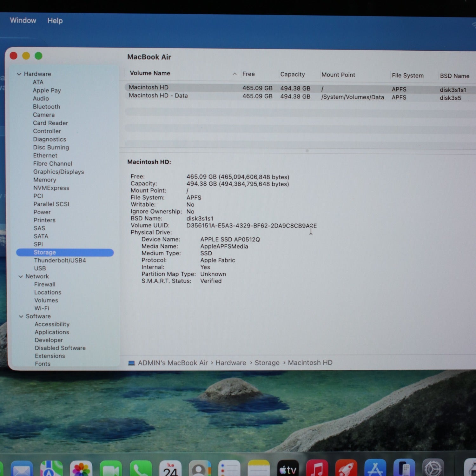The width and height of the screenshot is (476, 476).
Task: Open the Mail app in the Dock
Action: [22, 469]
